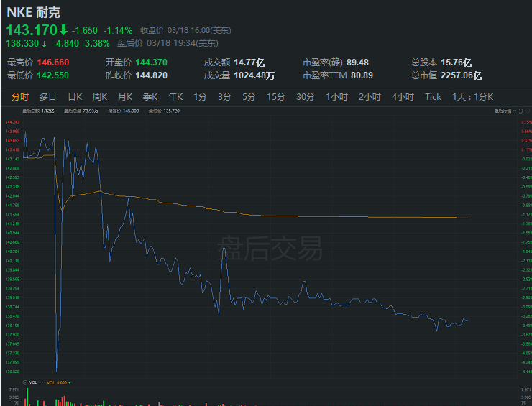The width and height of the screenshot is (532, 406).
Task: Click the after-hours price 138.330
Action: point(22,43)
